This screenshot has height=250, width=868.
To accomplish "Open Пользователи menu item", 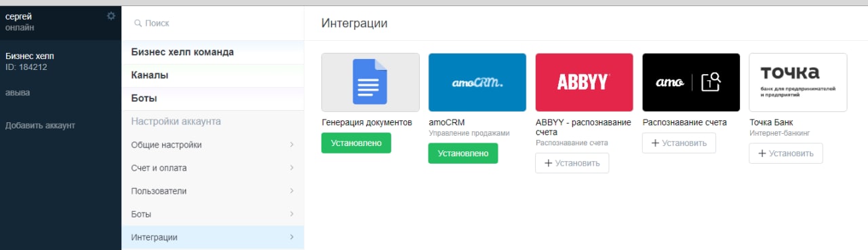I will [x=213, y=191].
